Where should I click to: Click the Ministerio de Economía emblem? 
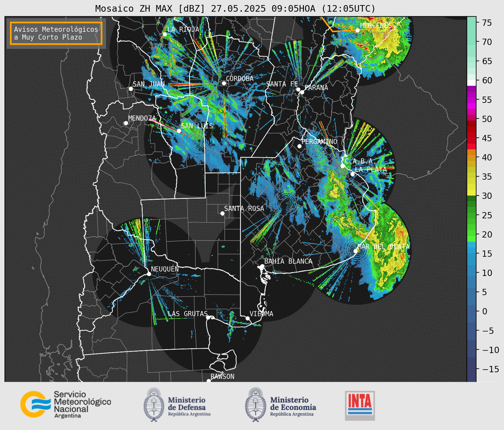coord(255,405)
